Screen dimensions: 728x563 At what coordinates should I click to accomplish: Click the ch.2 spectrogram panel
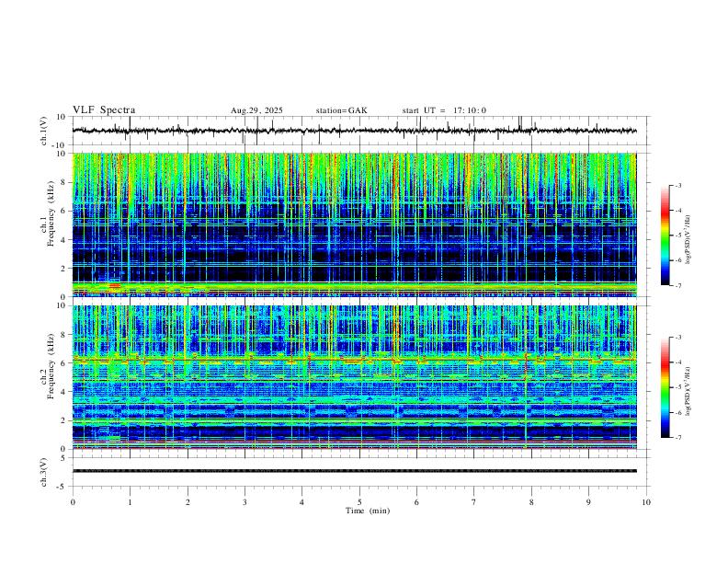click(355, 377)
